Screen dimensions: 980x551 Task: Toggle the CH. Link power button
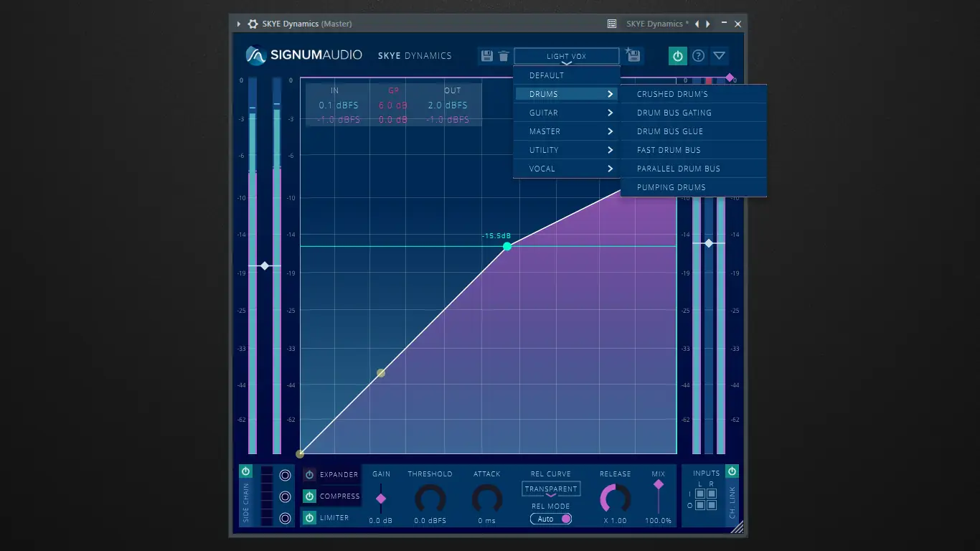pos(732,471)
